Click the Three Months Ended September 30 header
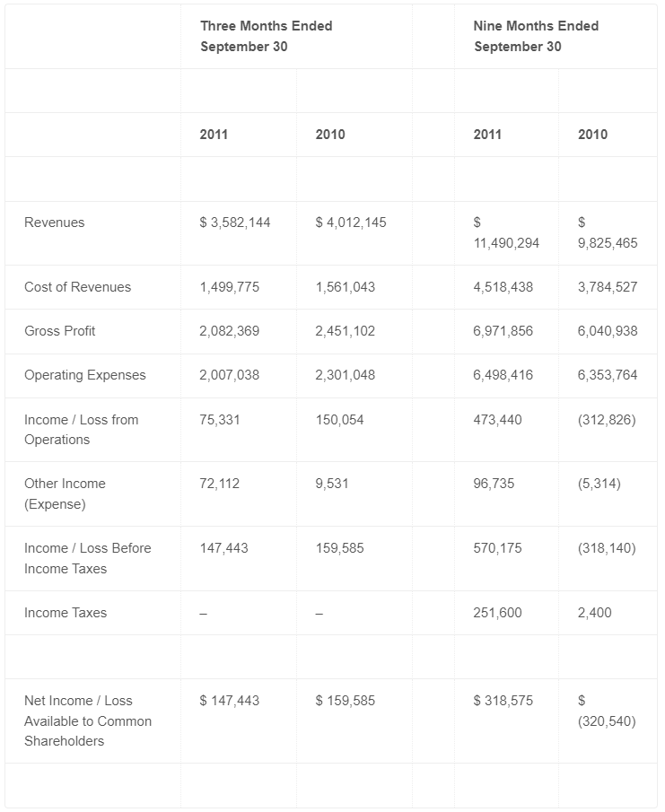The height and width of the screenshot is (812, 665). (267, 36)
